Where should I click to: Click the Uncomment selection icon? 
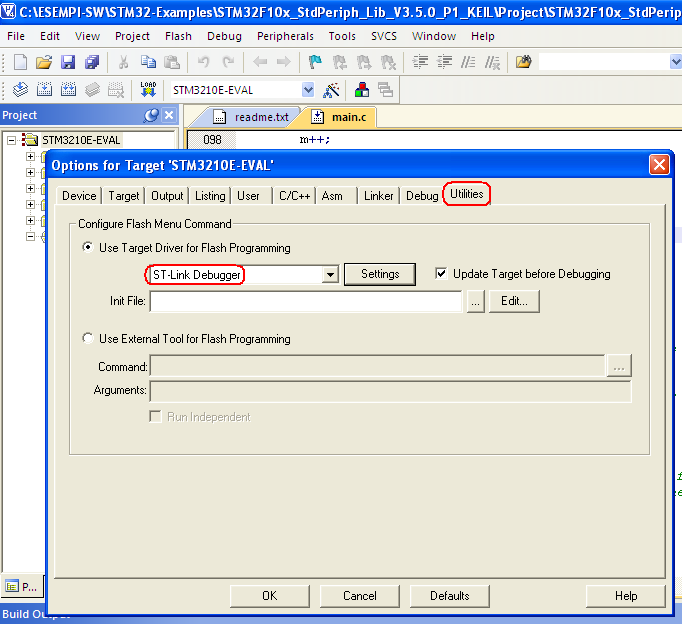tap(492, 62)
